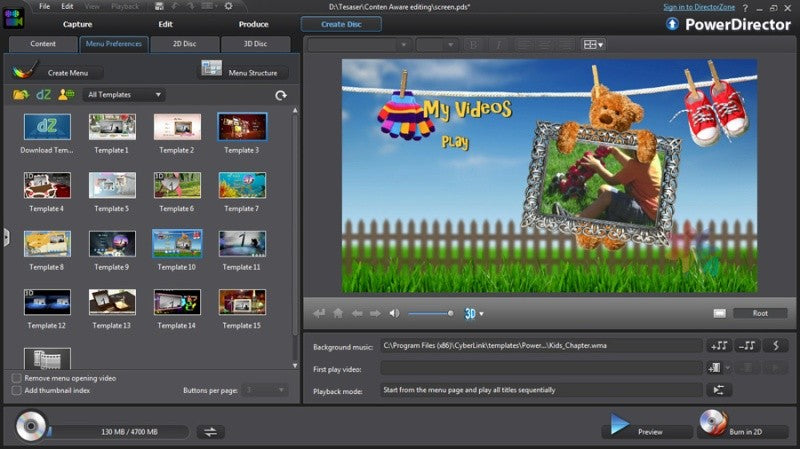Pick the Template 7 thumbnail
Screen dimensions: 800x449
click(242, 185)
